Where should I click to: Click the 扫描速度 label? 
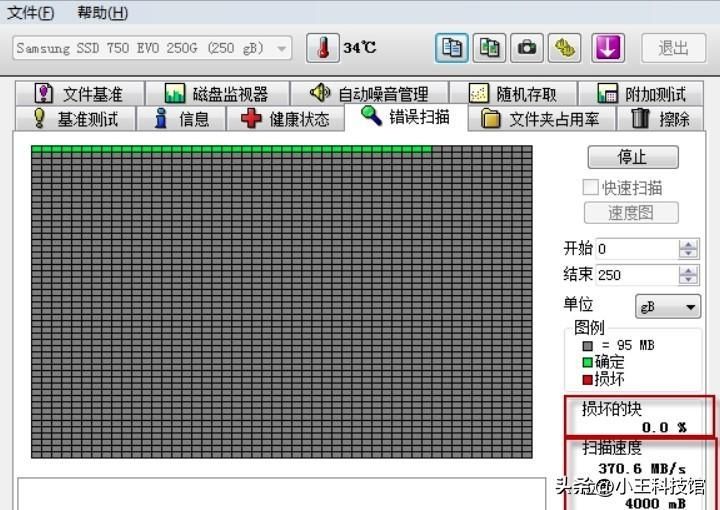pyautogui.click(x=612, y=447)
